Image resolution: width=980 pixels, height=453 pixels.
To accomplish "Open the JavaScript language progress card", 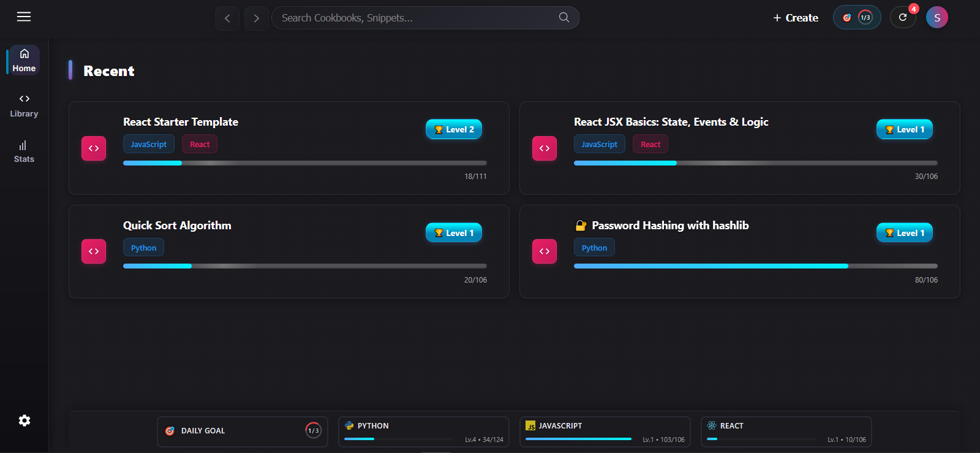I will (x=605, y=432).
